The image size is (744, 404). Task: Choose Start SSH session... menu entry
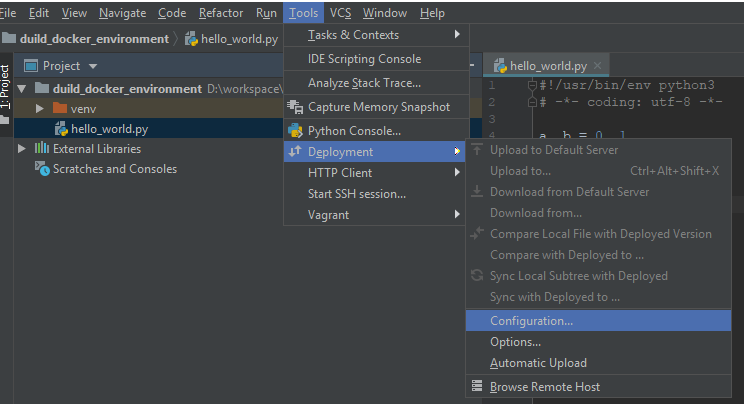[357, 193]
